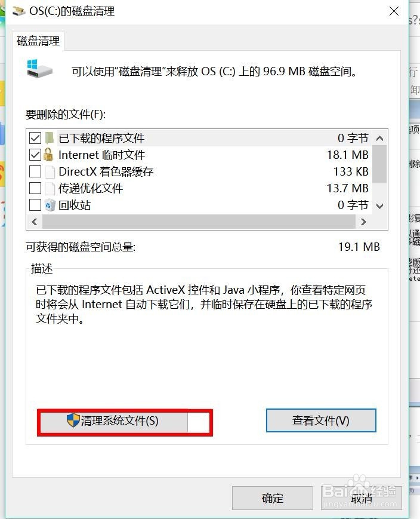Close the disk cleanup dialog window

(x=394, y=11)
